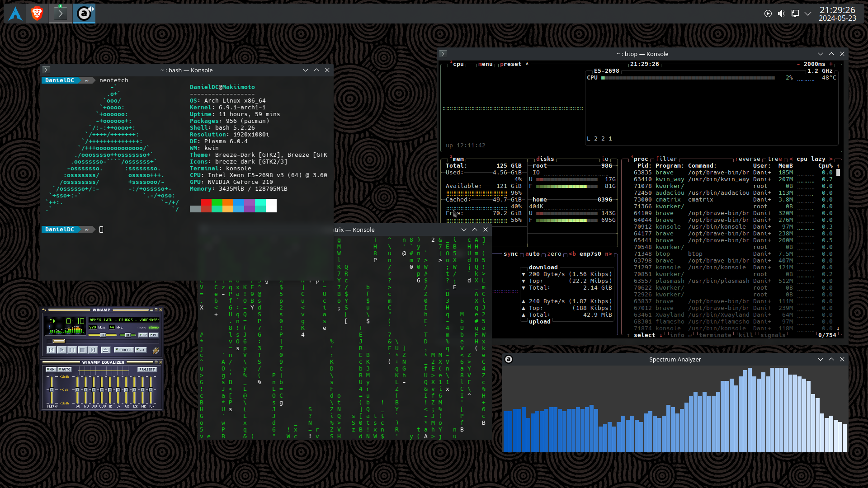The width and height of the screenshot is (868, 488).
Task: Open the display configuration tray icon
Action: click(795, 14)
